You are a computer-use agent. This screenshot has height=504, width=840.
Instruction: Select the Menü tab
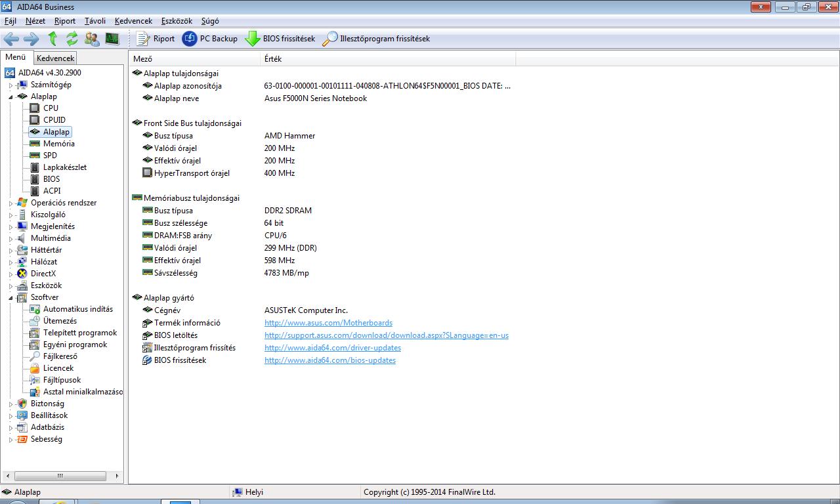16,57
